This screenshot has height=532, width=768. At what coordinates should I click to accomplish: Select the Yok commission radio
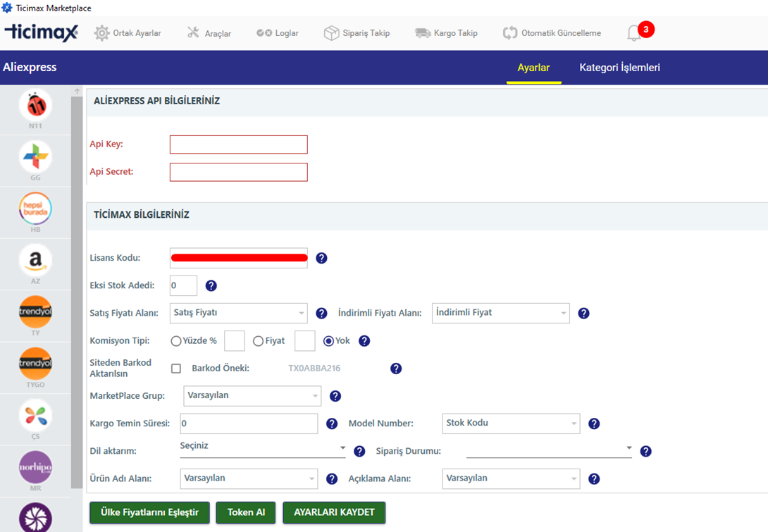[x=328, y=341]
